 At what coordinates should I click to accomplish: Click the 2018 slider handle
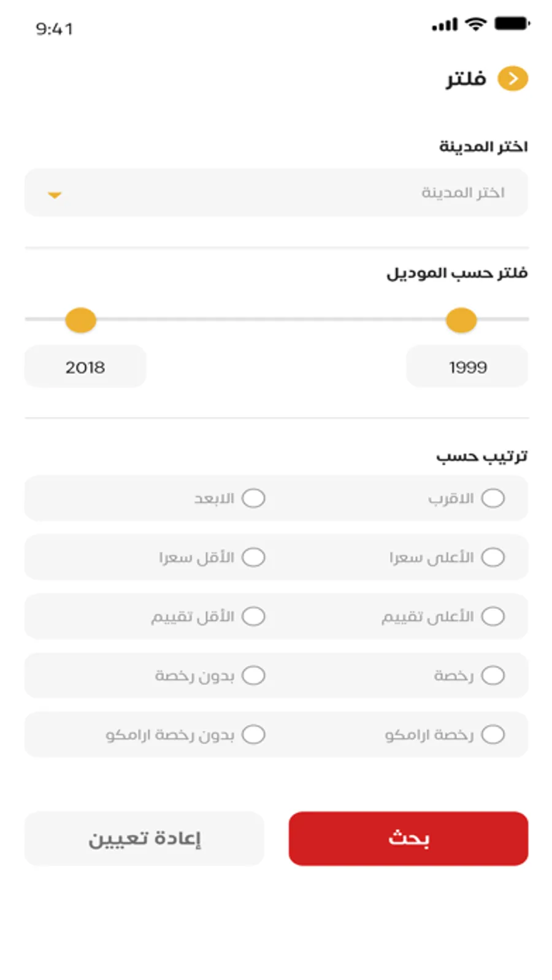tap(81, 320)
